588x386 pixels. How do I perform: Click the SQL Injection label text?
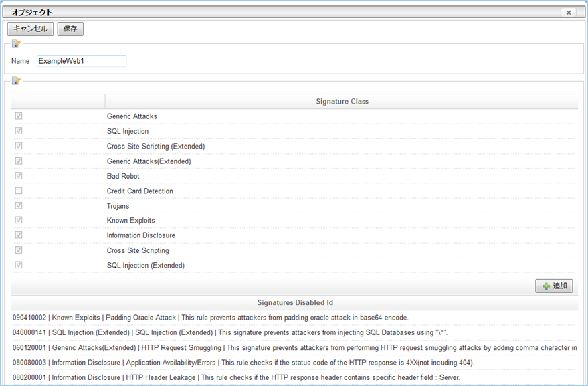(x=128, y=131)
